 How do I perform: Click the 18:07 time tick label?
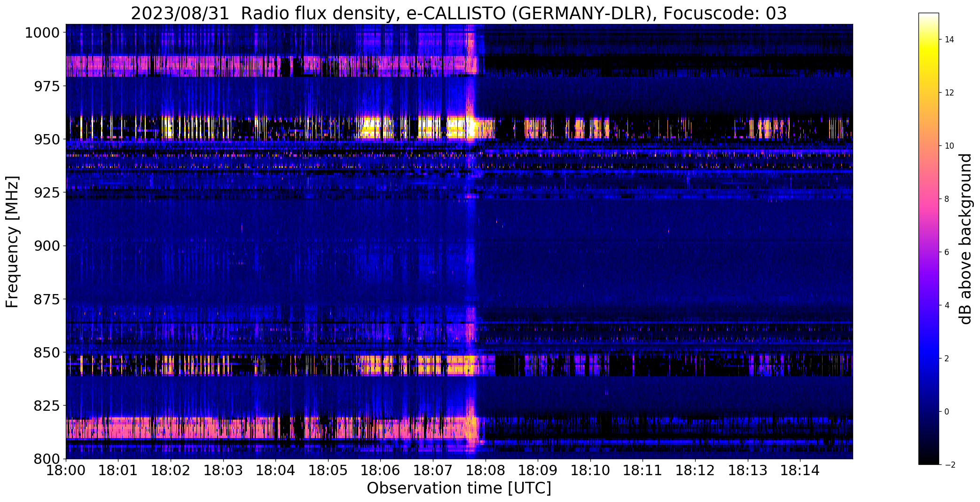pyautogui.click(x=433, y=470)
